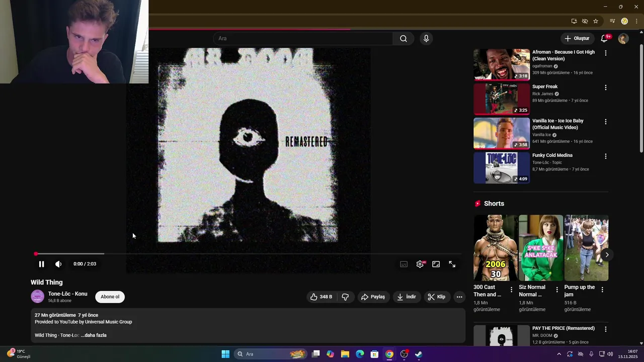644x362 pixels.
Task: Open Afroman Because I Got High thumbnail
Action: pos(502,64)
